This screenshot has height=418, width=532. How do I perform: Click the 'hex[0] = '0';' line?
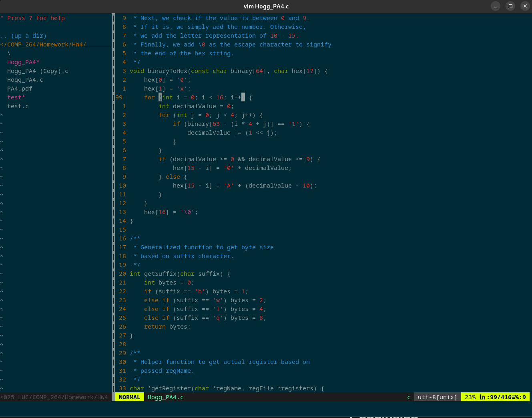pos(167,80)
